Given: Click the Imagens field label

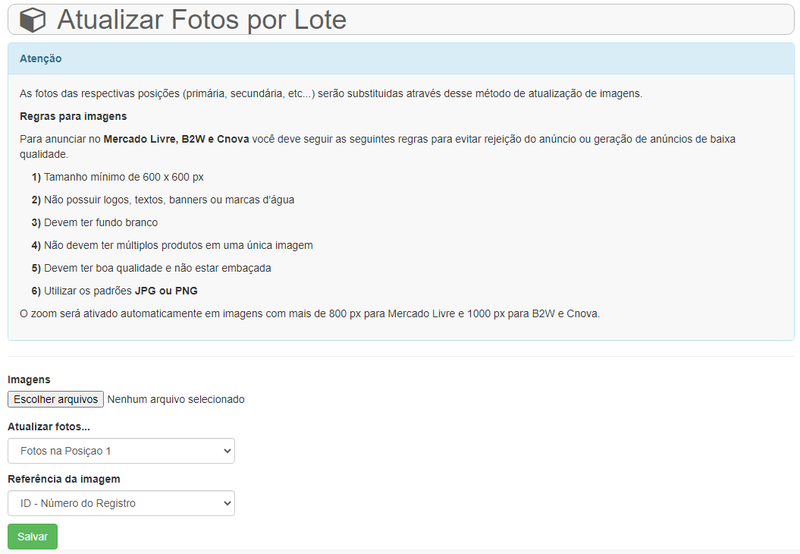Looking at the screenshot, I should pos(29,380).
